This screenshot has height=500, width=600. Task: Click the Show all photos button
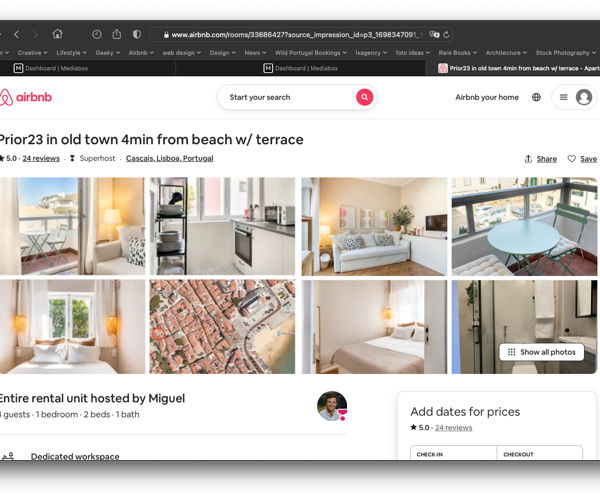point(541,352)
